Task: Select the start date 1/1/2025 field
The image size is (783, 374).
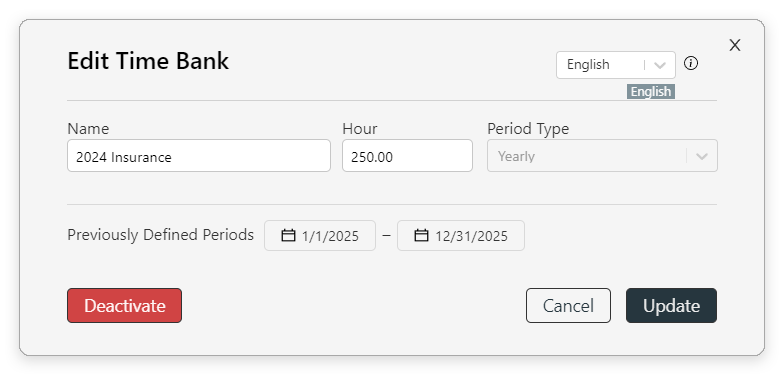Action: [320, 236]
